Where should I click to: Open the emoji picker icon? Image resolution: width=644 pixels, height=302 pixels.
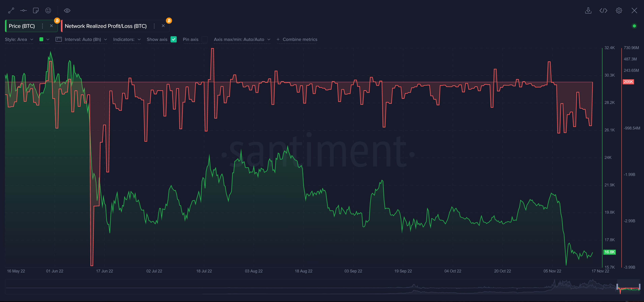click(48, 10)
